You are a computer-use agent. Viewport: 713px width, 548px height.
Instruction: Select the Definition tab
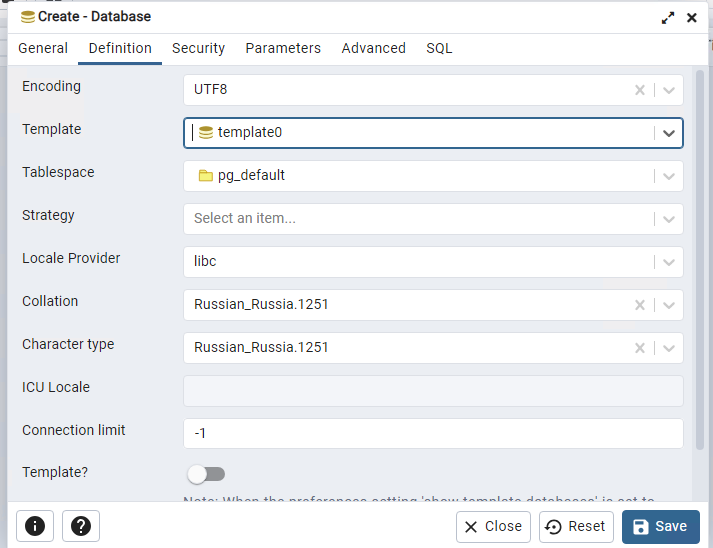coord(120,48)
